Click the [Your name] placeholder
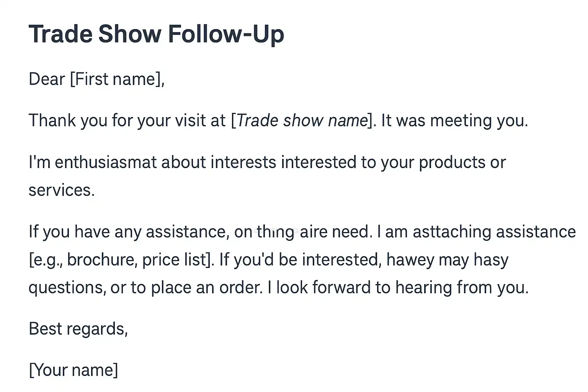588x392 pixels. (x=73, y=370)
